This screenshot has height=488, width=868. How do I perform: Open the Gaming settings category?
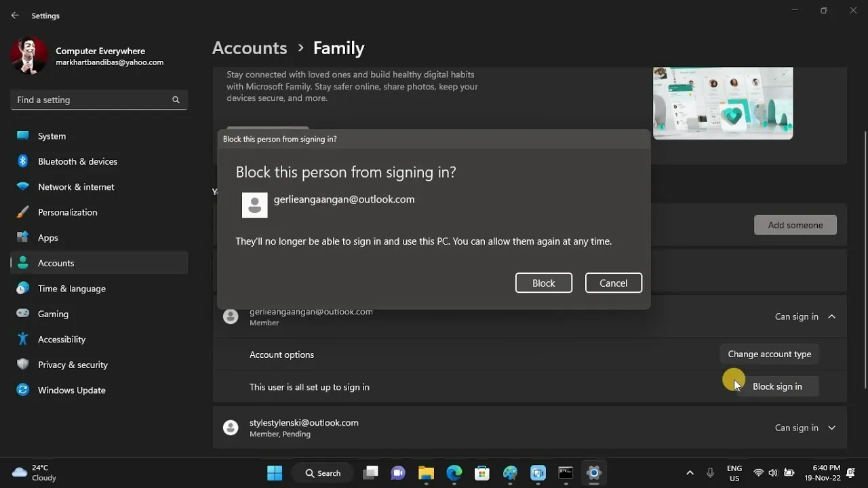[99, 314]
